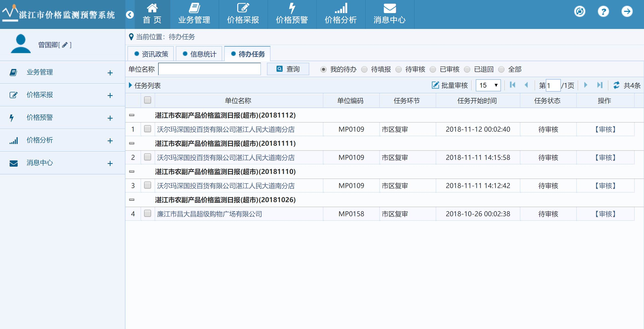Collapse the 20181112 daily report group
This screenshot has width=644, height=329.
point(132,115)
